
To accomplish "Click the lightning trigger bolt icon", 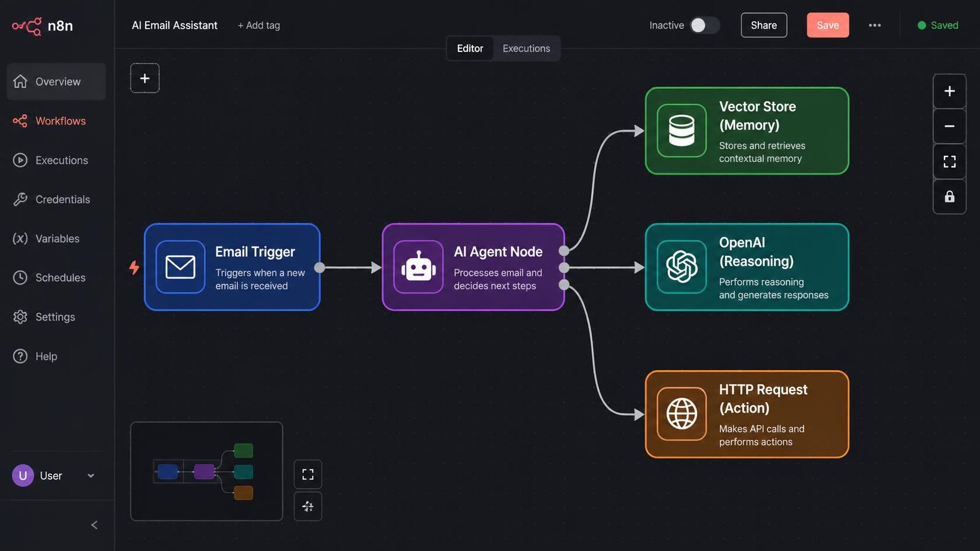I will (x=134, y=267).
